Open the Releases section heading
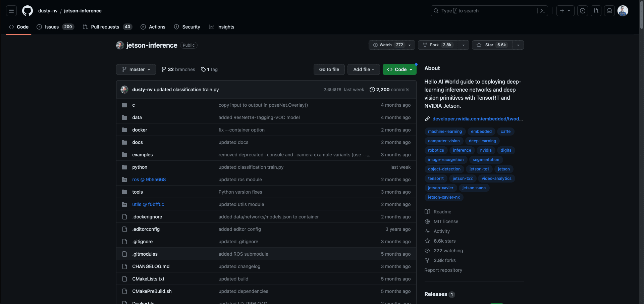The image size is (644, 304). 436,294
